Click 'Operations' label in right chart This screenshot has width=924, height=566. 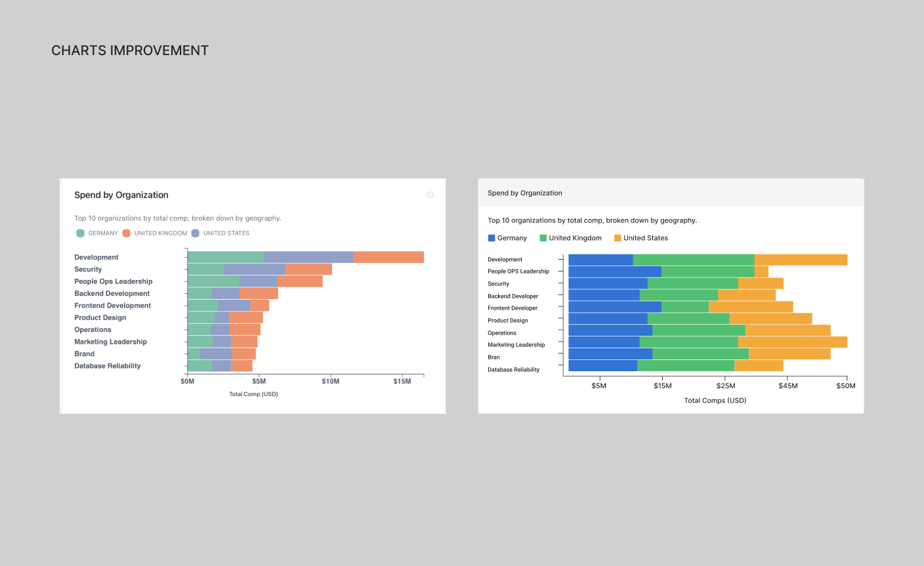click(x=502, y=333)
